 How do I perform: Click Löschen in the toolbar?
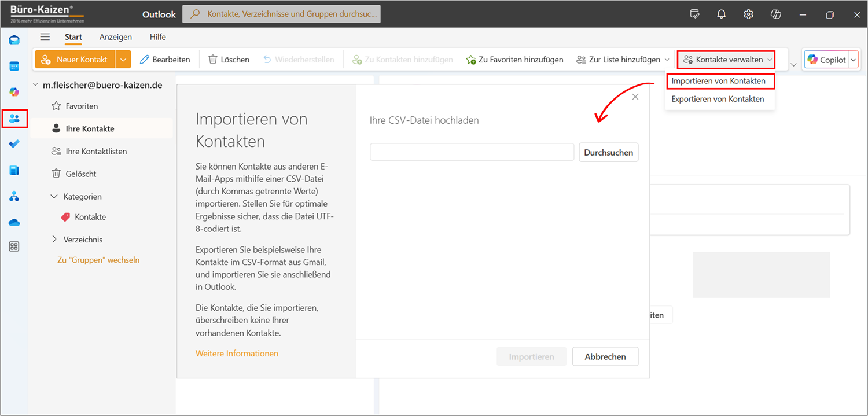tap(229, 60)
